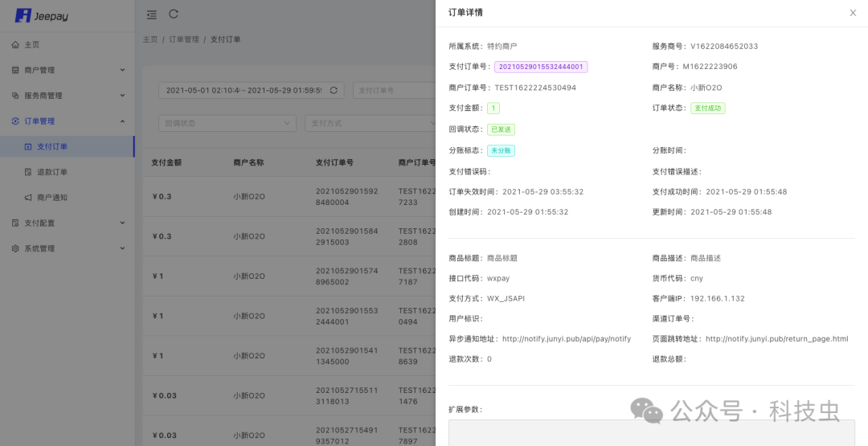Click the async notify URL text
Image resolution: width=868 pixels, height=446 pixels.
[x=567, y=338]
